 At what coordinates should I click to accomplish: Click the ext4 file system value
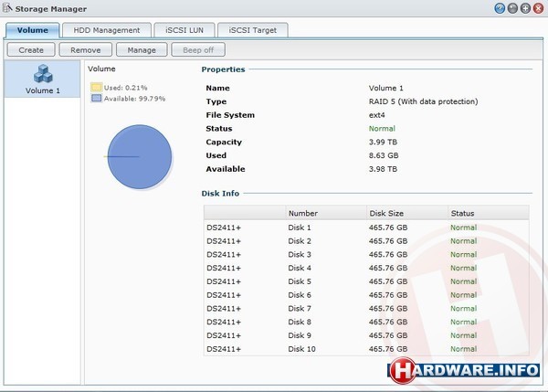376,115
